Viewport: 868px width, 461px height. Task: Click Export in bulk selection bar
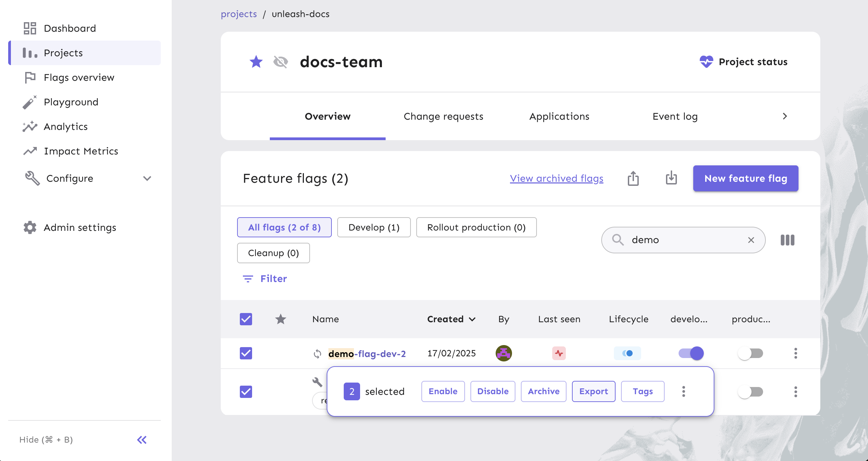pos(593,391)
